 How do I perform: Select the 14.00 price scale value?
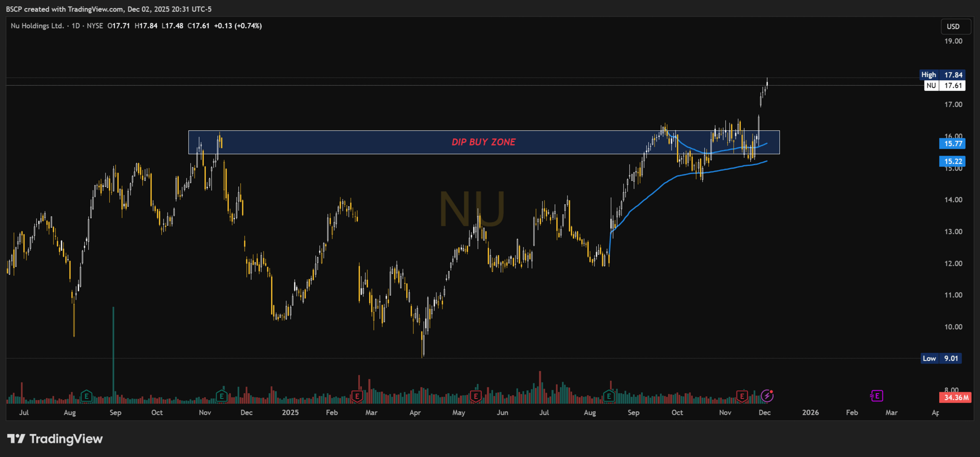tap(953, 200)
